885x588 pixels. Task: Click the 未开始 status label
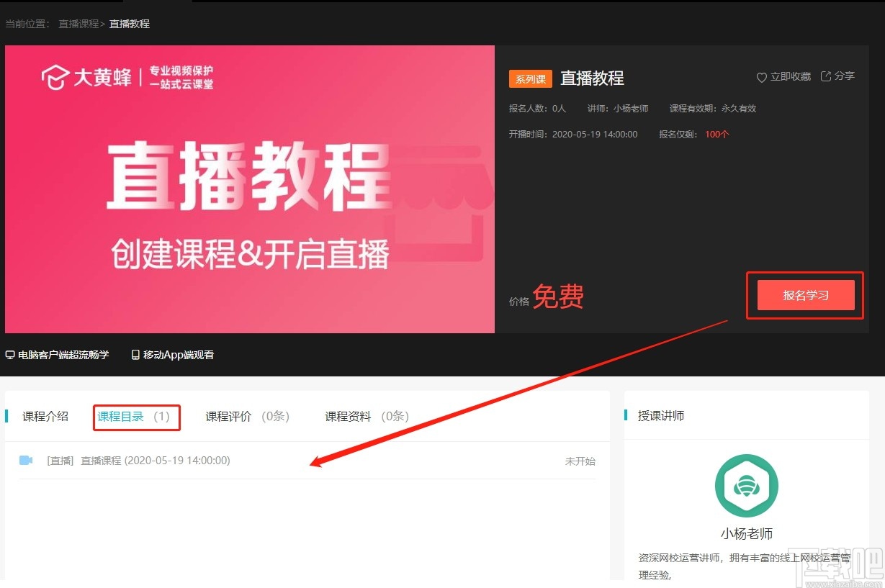[580, 461]
